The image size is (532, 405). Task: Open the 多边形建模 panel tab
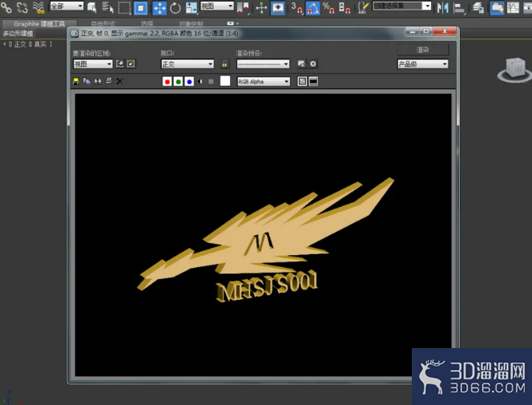(18, 33)
